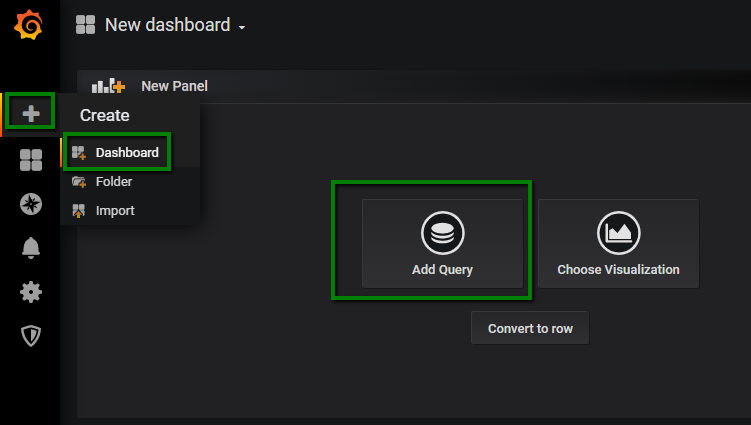
Task: Click the database icon above Add Query
Action: tap(443, 233)
